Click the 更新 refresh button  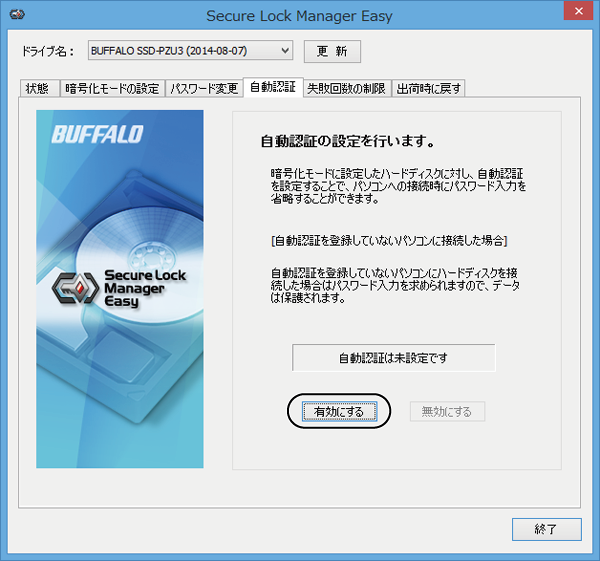pyautogui.click(x=332, y=51)
